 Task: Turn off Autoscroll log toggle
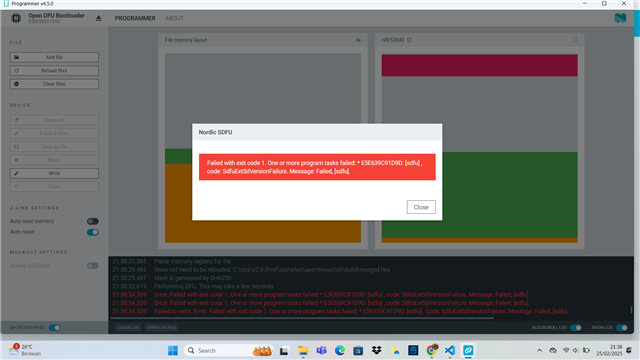tap(576, 327)
